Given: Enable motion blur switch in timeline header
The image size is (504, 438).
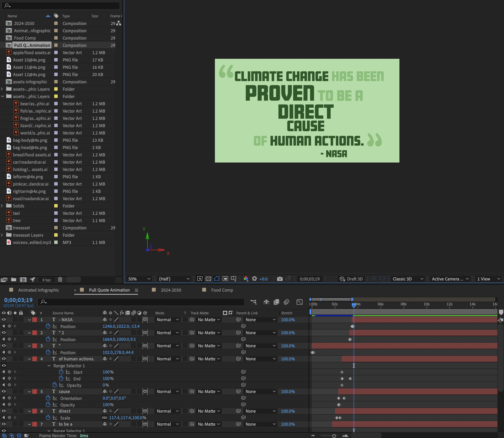Looking at the screenshot, I should coord(286,302).
